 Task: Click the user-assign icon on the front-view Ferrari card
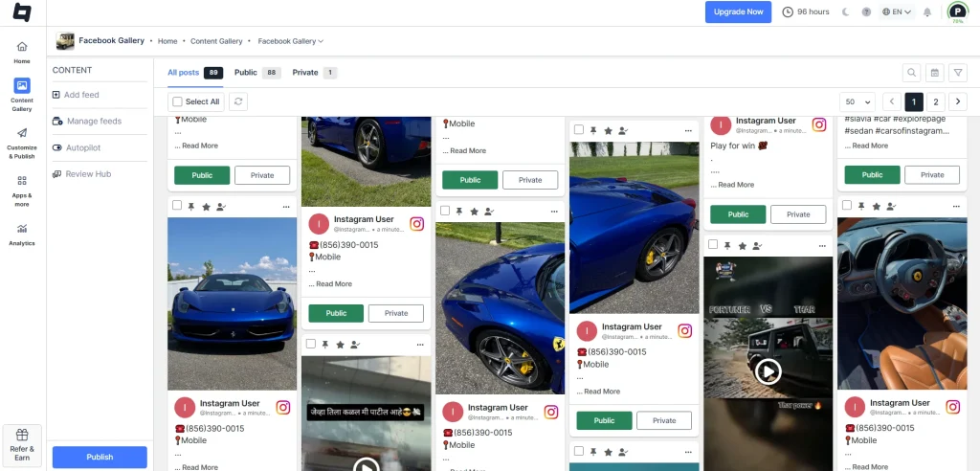[x=221, y=207]
